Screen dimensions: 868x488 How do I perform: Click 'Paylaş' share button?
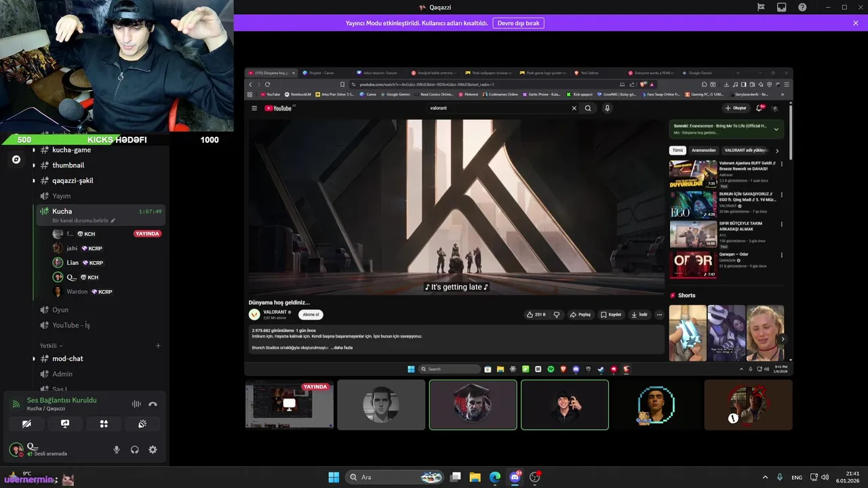tap(580, 314)
